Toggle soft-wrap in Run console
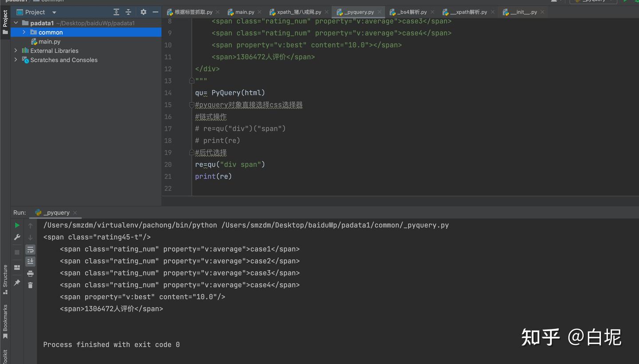 [30, 250]
